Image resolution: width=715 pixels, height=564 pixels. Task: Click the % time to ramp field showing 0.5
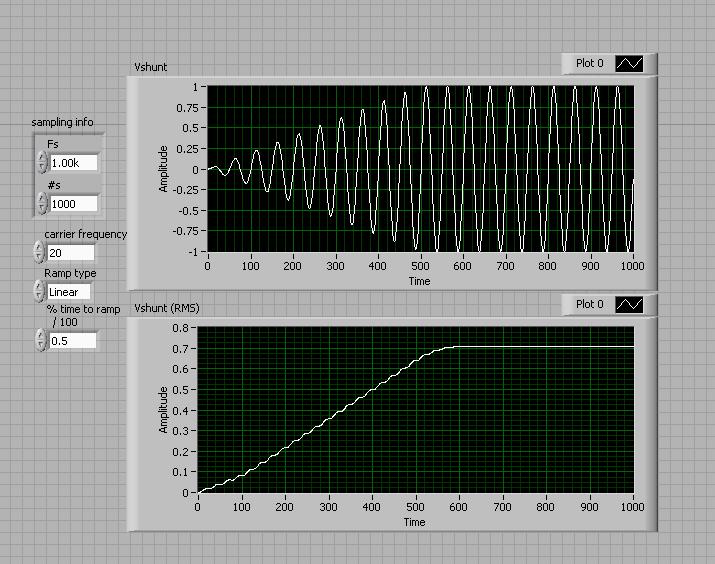coord(73,341)
